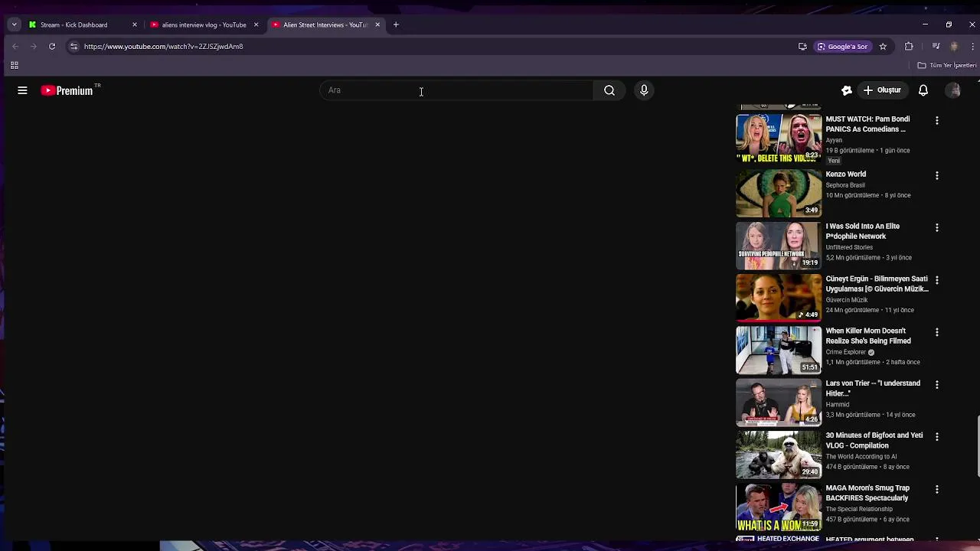This screenshot has height=551, width=980.
Task: Go forward with the browser forward arrow
Action: [x=34, y=47]
